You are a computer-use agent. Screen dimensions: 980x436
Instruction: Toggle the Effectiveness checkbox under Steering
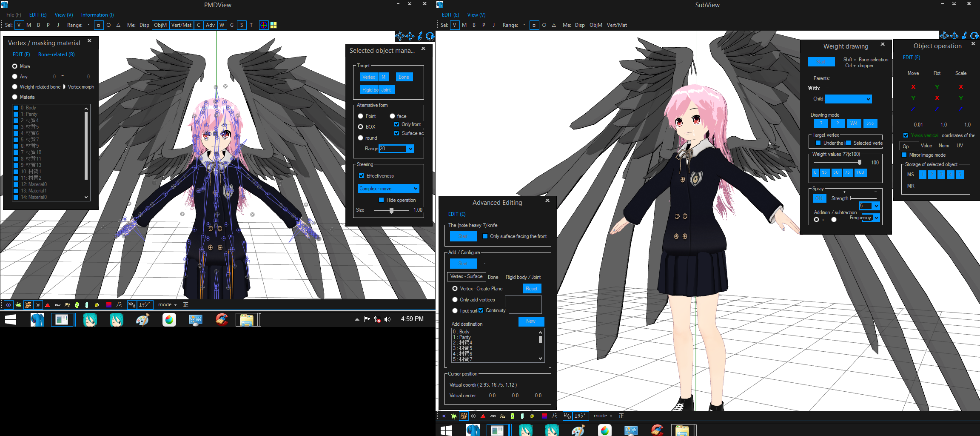361,176
